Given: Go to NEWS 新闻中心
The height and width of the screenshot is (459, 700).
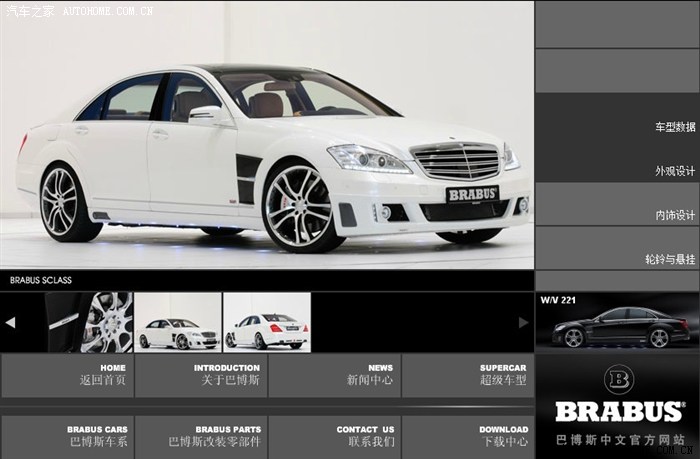Looking at the screenshot, I should tap(335, 375).
